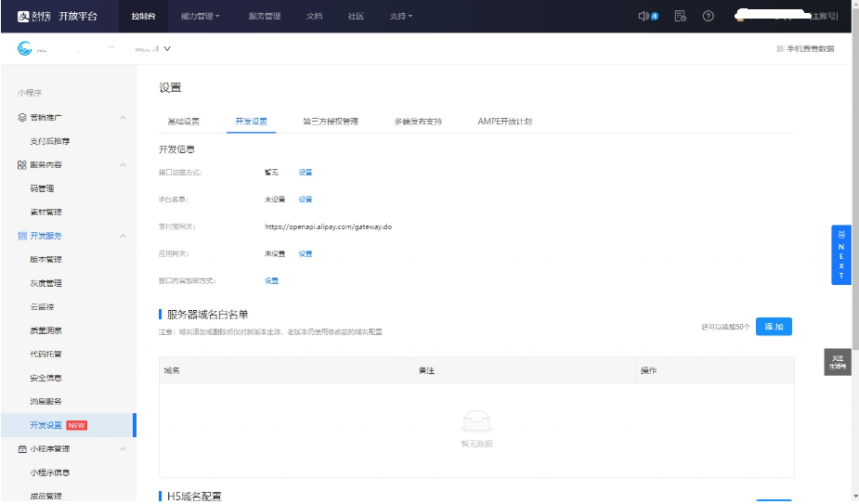Open the 能力管理 dropdown menu
This screenshot has width=859, height=504.
(x=200, y=16)
